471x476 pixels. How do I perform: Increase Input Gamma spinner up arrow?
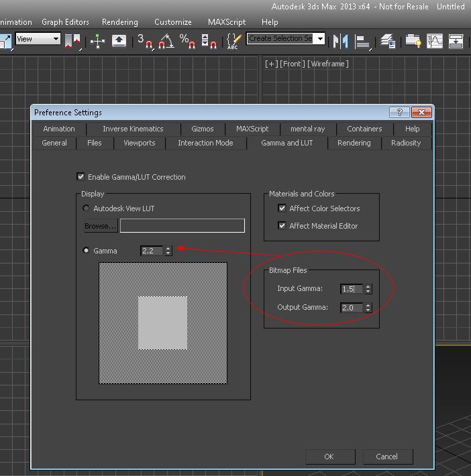[x=368, y=286]
